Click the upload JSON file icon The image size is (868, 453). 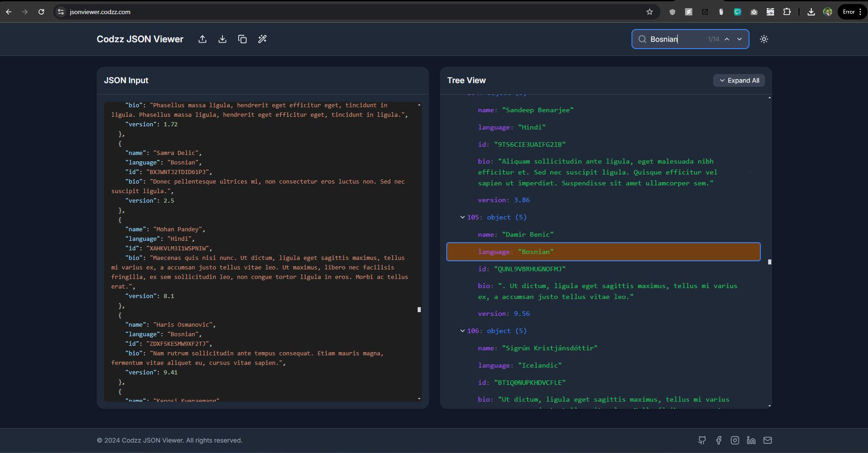click(202, 39)
